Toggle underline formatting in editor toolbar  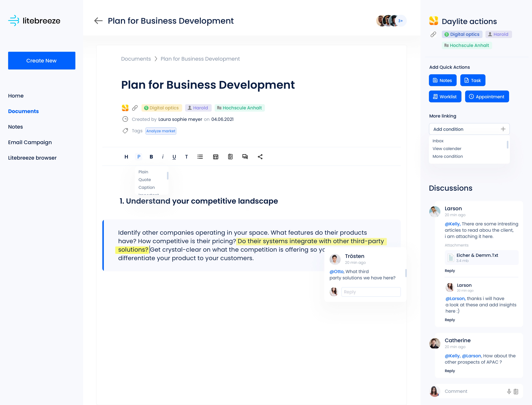coord(174,157)
